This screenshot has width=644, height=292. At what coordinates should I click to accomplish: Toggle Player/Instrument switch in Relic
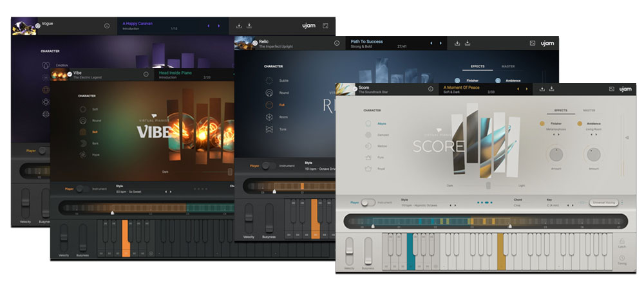269,166
